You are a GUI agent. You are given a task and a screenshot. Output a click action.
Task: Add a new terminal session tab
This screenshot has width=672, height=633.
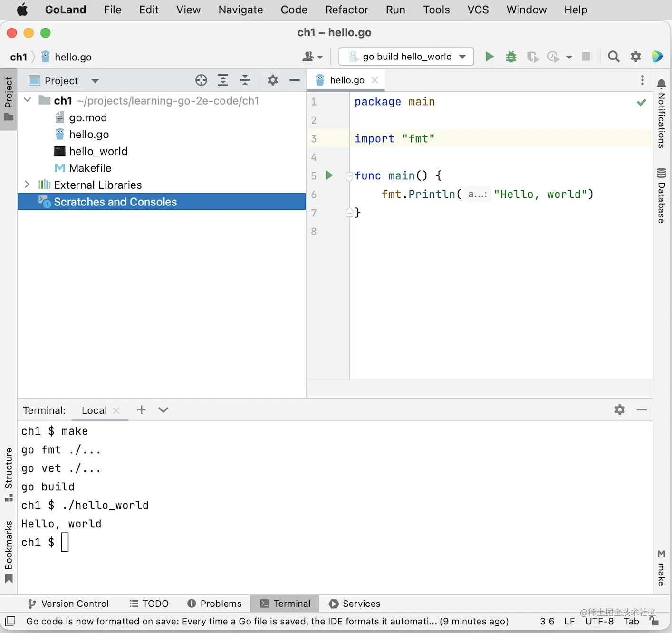pyautogui.click(x=141, y=409)
